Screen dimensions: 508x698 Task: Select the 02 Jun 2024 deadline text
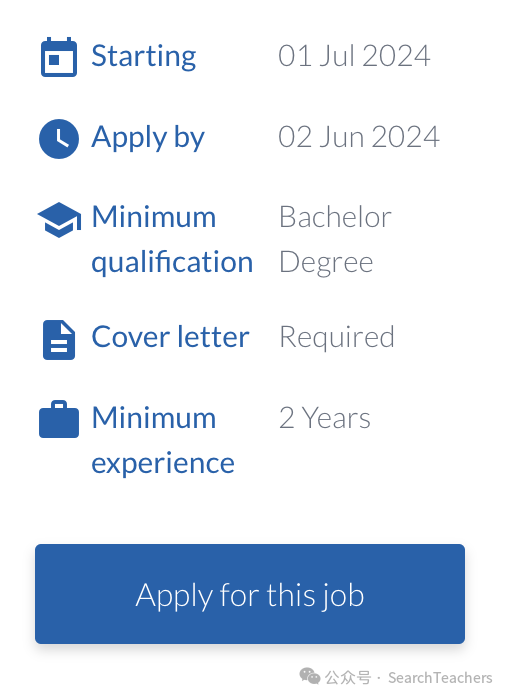359,137
